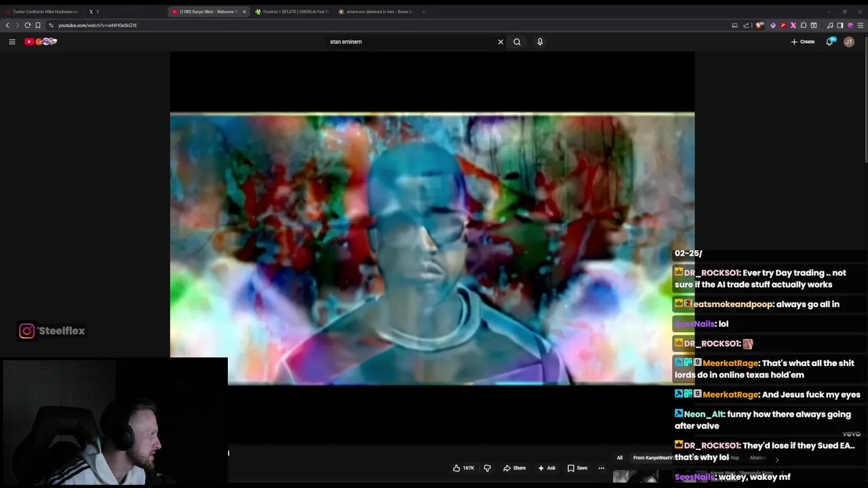Bookmark this page

(38, 25)
